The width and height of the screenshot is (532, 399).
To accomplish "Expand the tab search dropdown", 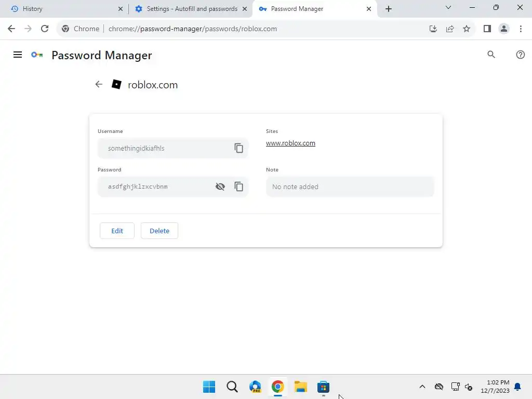I will coord(448,7).
